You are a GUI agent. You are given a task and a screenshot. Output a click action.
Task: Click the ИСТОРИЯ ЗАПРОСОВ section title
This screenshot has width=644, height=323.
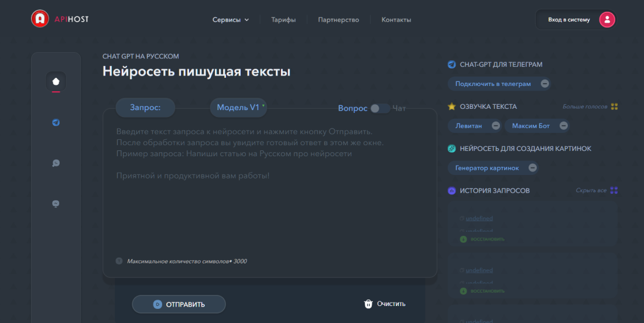coord(495,191)
